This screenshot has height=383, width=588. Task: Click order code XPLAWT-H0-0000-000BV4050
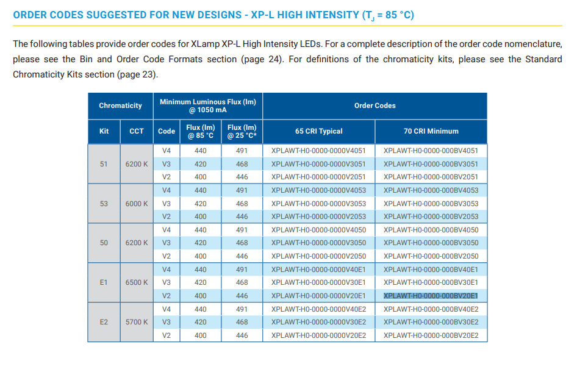(x=431, y=230)
